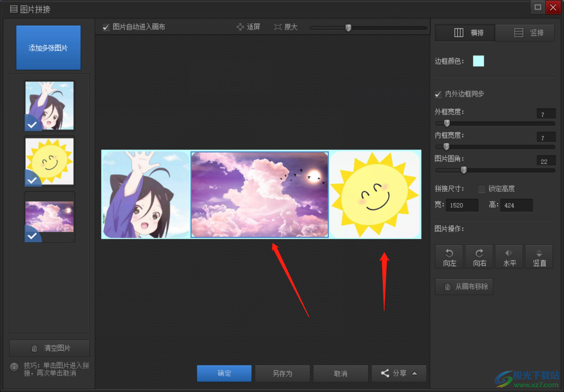
Task: Flip image horizontally with 水平 button
Action: 509,257
